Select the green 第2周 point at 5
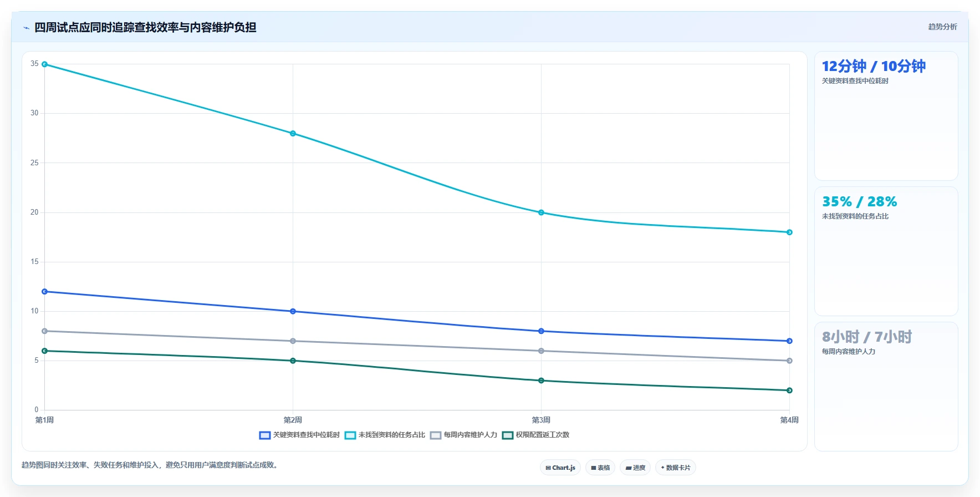This screenshot has height=497, width=980. 293,361
